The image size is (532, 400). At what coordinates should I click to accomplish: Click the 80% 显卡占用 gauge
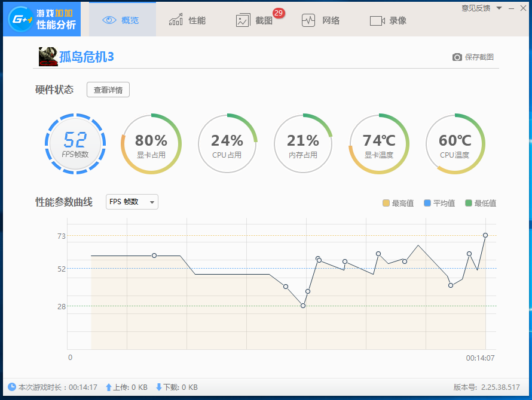[x=151, y=144]
